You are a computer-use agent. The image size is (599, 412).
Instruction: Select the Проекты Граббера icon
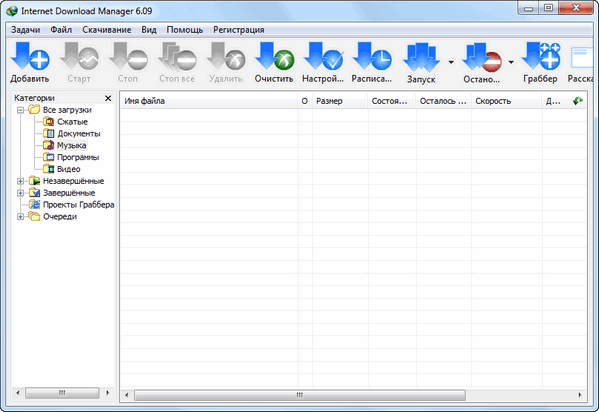click(34, 204)
